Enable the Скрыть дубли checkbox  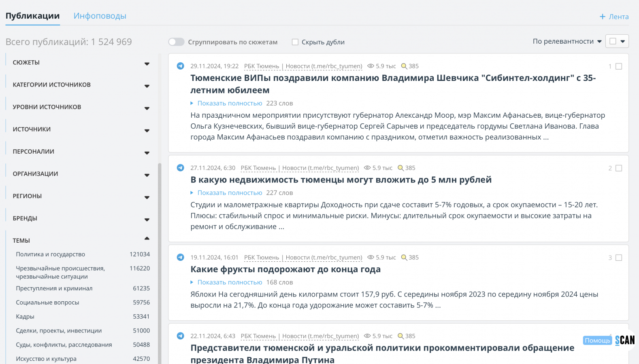pyautogui.click(x=295, y=42)
